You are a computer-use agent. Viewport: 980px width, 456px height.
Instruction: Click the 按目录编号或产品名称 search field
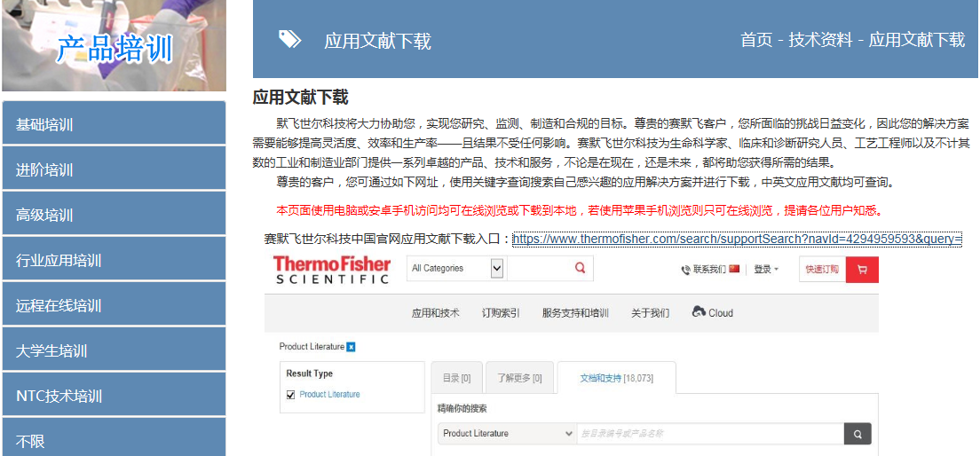pos(711,434)
